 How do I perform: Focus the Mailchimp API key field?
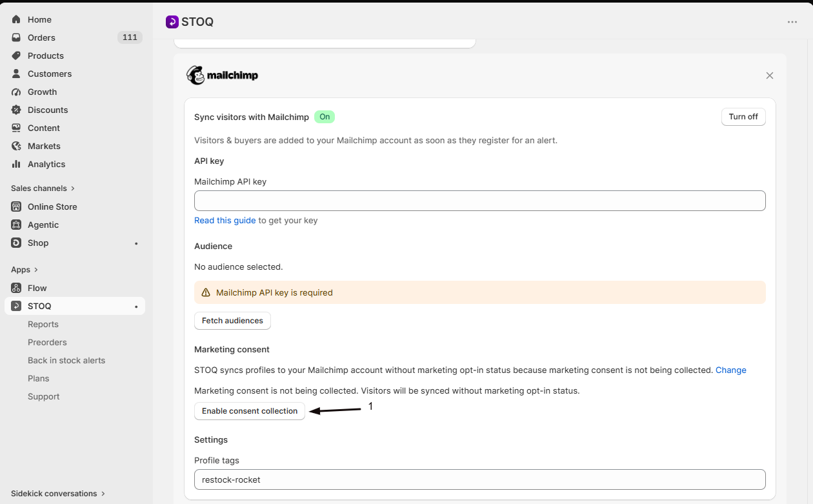[480, 201]
